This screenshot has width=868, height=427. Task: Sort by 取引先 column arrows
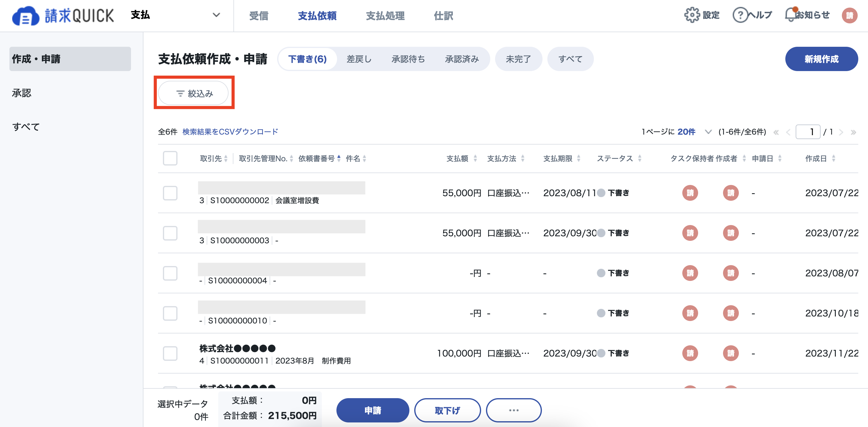[226, 159]
